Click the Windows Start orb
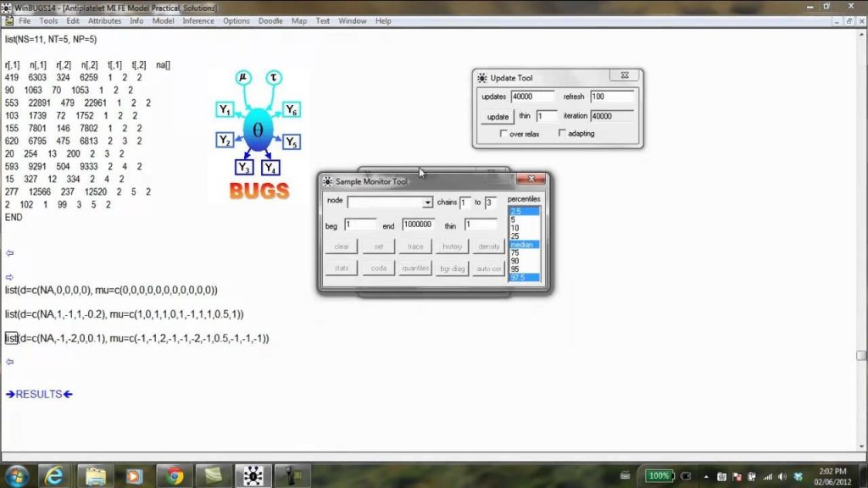Screen dimensions: 868x488 pos(16,475)
